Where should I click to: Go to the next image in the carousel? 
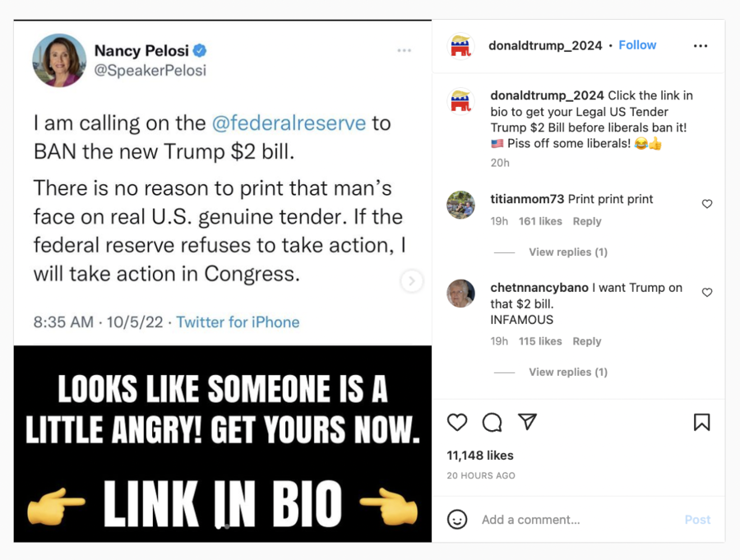pyautogui.click(x=411, y=281)
